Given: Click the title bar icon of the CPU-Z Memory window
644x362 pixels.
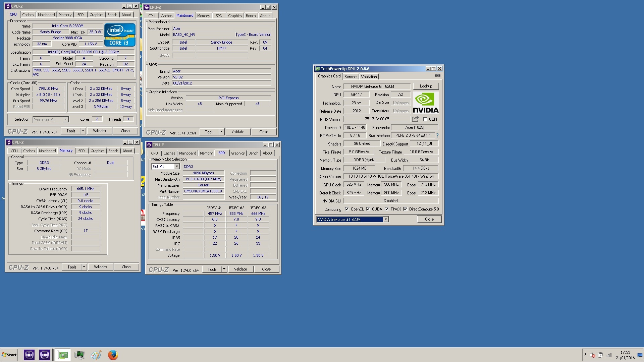Looking at the screenshot, I should [x=9, y=142].
